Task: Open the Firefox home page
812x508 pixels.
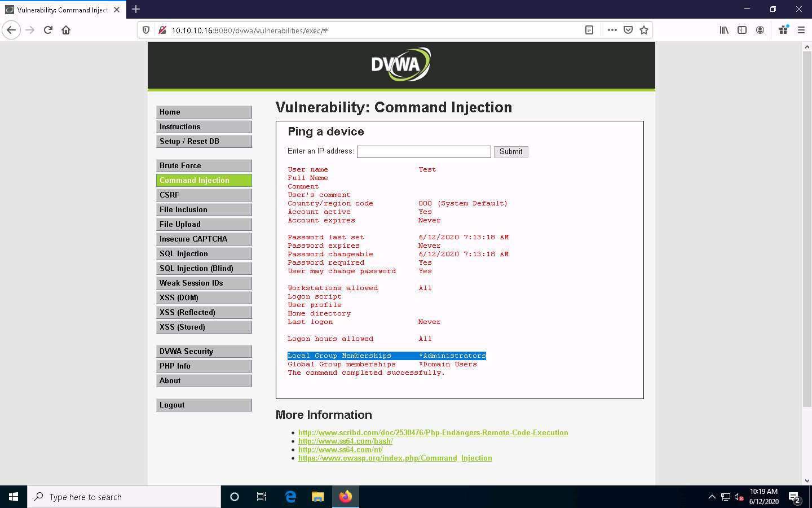Action: (65, 30)
